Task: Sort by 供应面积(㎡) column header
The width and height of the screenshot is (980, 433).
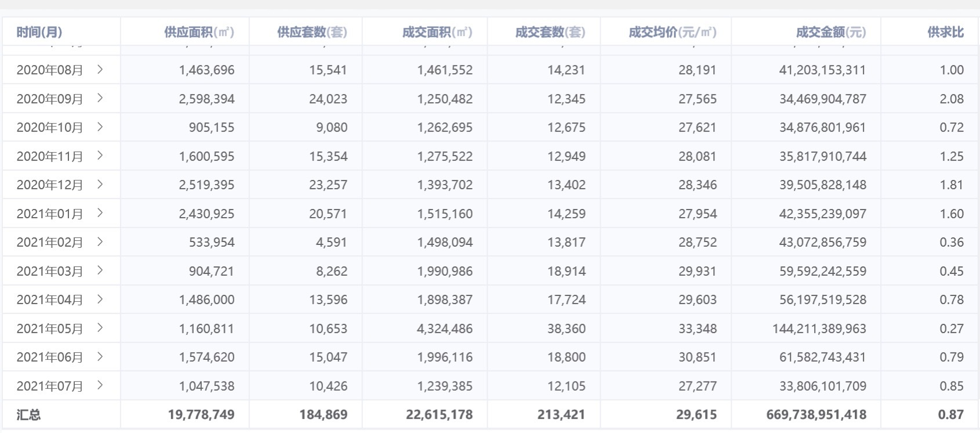Action: pos(199,32)
